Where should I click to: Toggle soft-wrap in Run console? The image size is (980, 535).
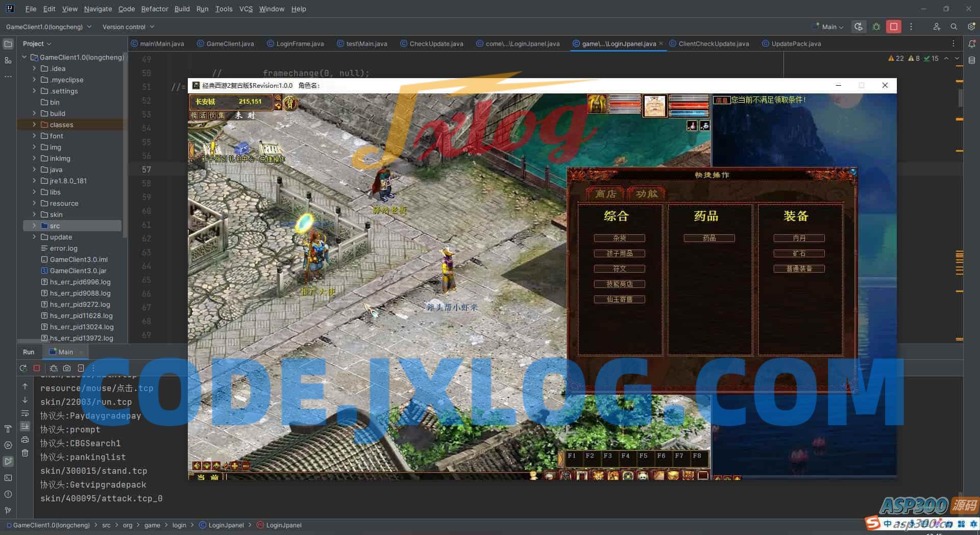tap(25, 413)
